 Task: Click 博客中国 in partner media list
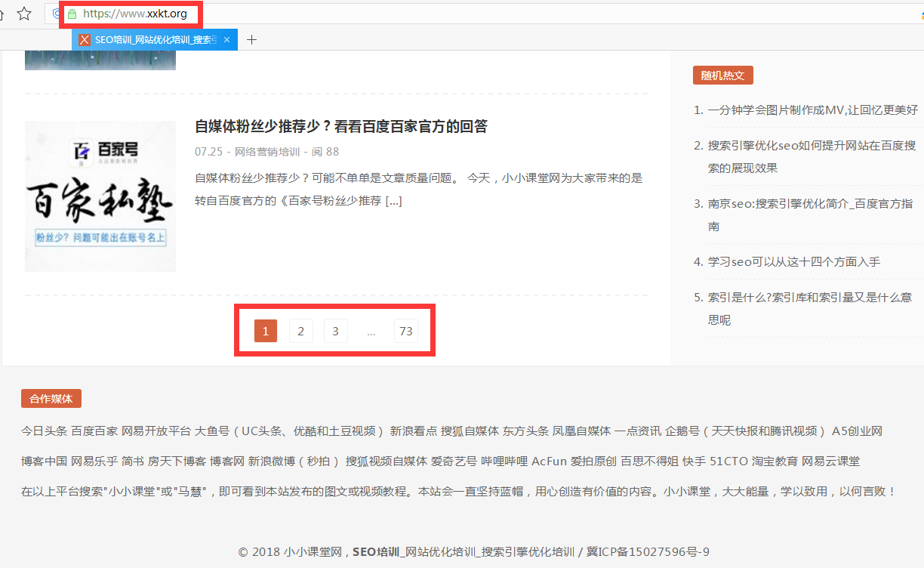[44, 461]
